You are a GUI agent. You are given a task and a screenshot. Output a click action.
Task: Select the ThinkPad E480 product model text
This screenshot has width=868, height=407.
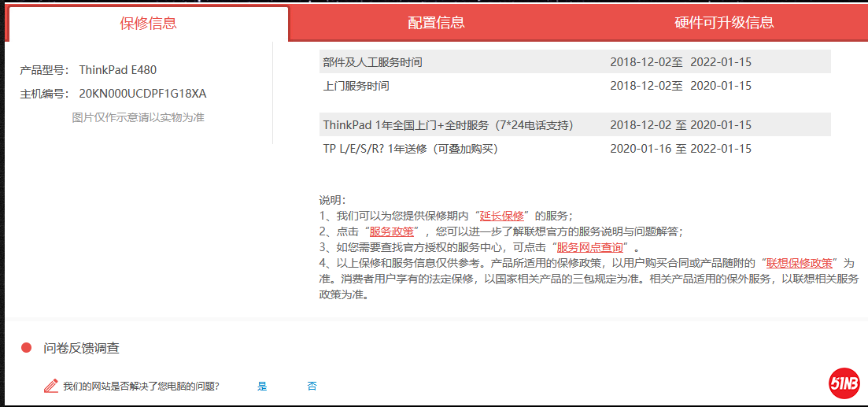117,70
